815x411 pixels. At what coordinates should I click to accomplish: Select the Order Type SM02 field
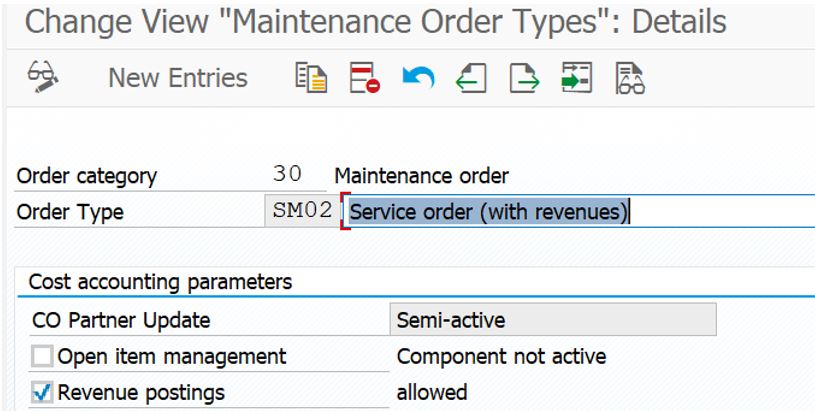coord(302,212)
